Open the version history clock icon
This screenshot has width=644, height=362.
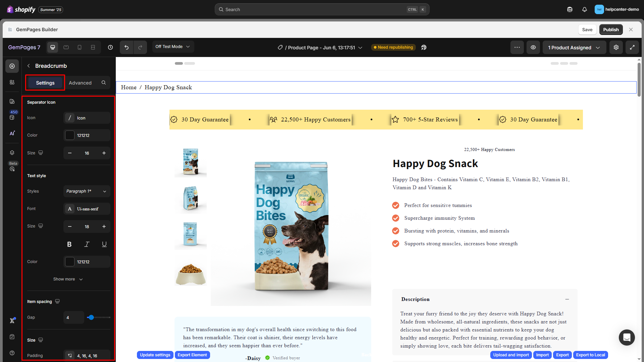click(x=110, y=47)
